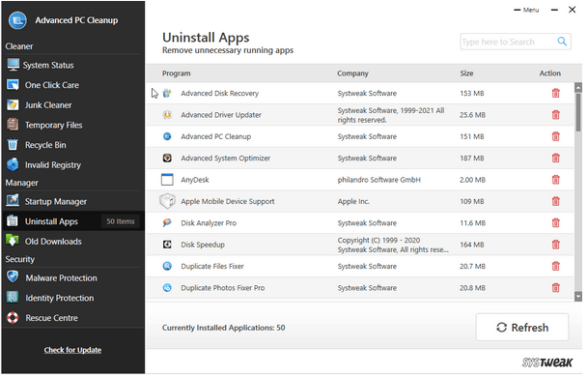Screen dimensions: 588x377
Task: Uninstall Advanced PC Cleanup using trash icon
Action: point(556,136)
